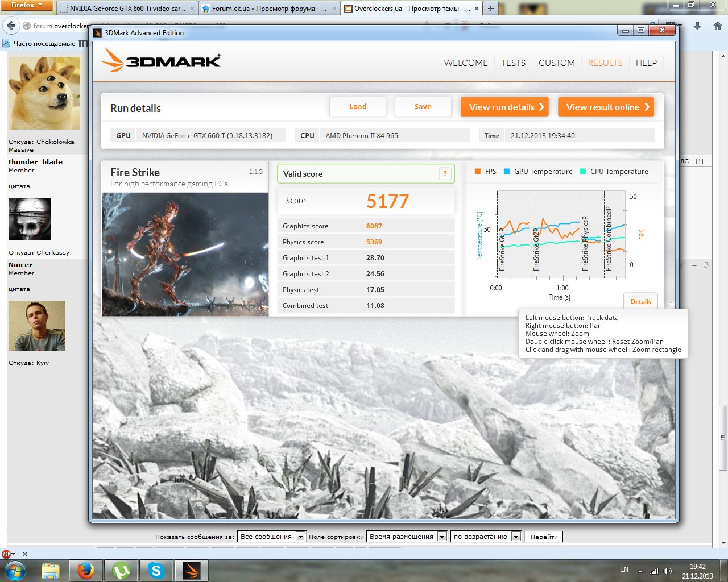Screen dimensions: 728x582
Task: Switch to the CUSTOM tab
Action: click(557, 63)
